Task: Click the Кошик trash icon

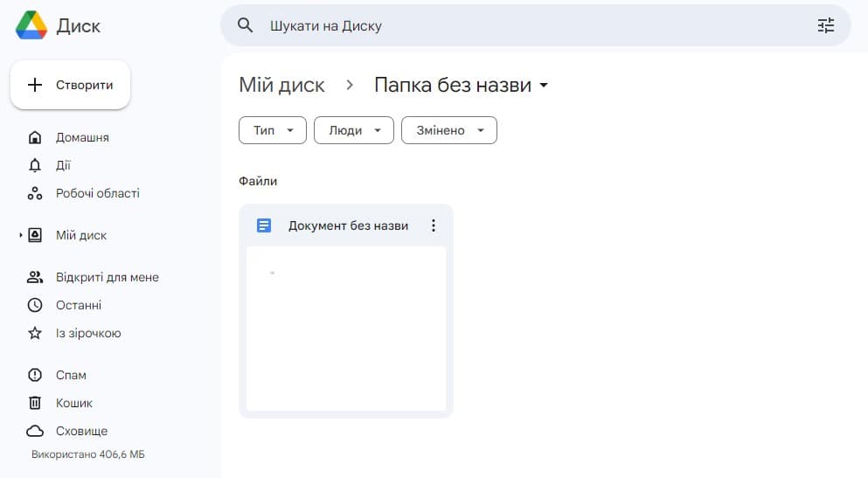Action: [35, 403]
